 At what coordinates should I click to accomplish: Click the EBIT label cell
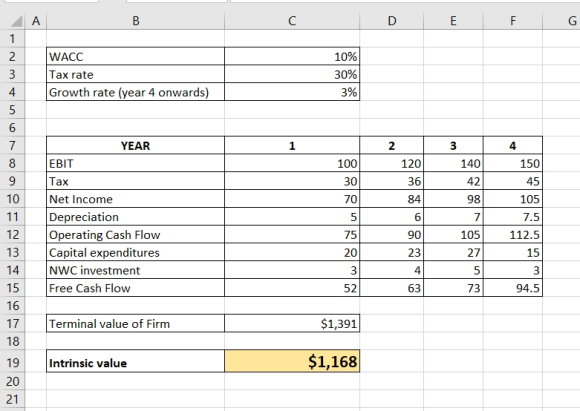coord(135,163)
